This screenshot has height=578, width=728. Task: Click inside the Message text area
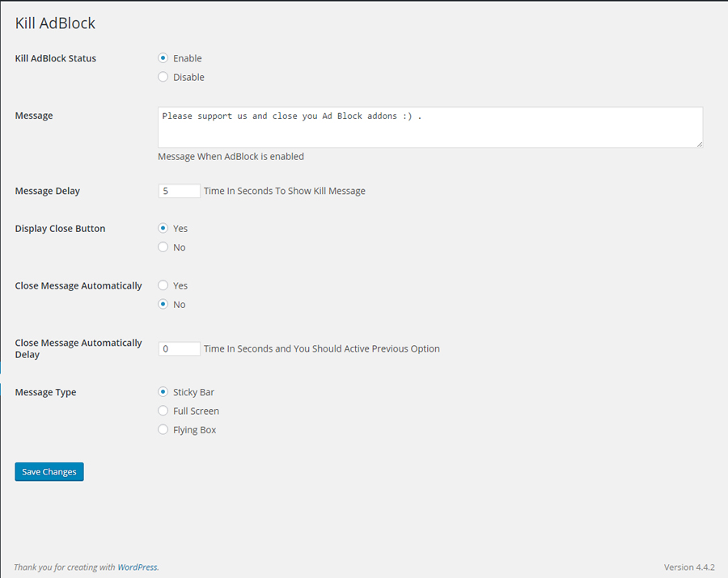[430, 127]
